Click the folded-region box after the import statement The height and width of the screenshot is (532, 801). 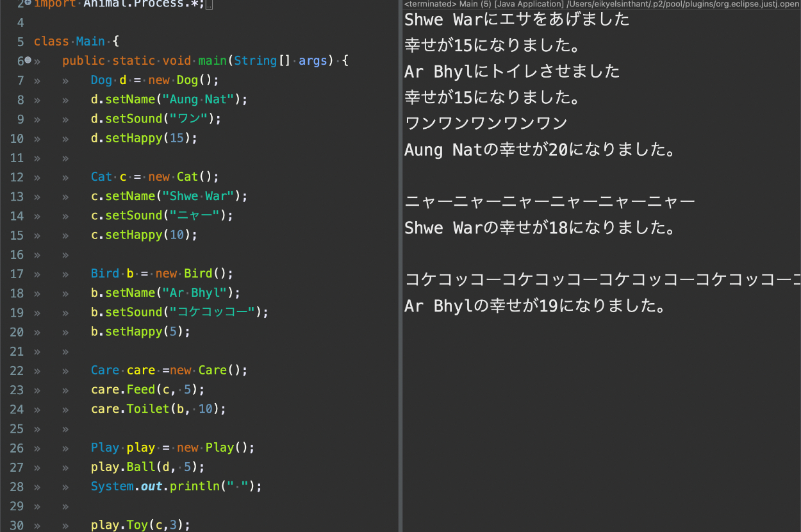(x=210, y=4)
